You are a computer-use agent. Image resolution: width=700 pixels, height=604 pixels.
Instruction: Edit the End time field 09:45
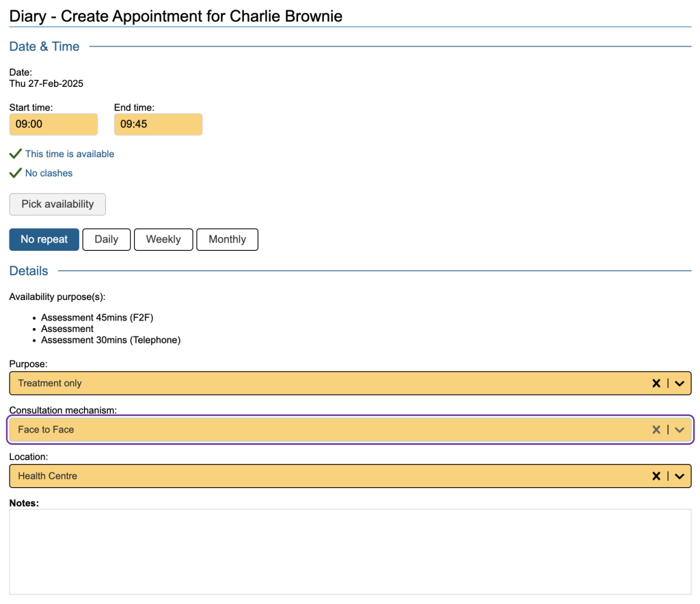coord(158,124)
